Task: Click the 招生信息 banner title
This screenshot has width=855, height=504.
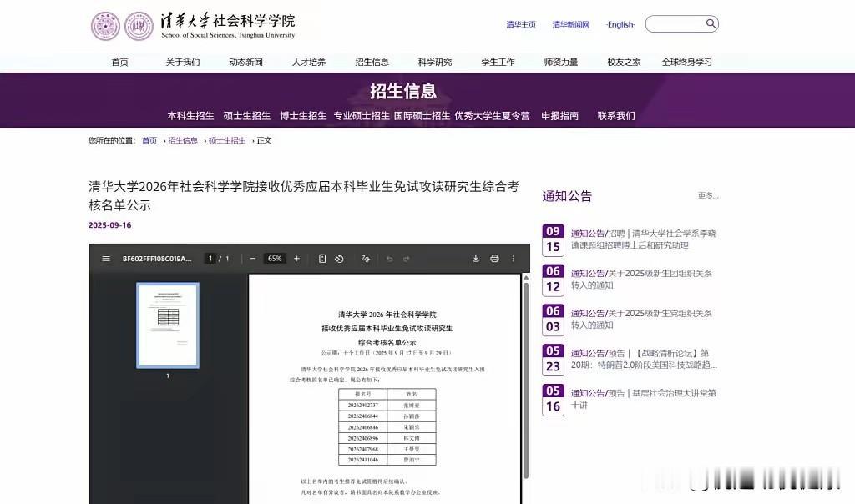Action: tap(403, 91)
